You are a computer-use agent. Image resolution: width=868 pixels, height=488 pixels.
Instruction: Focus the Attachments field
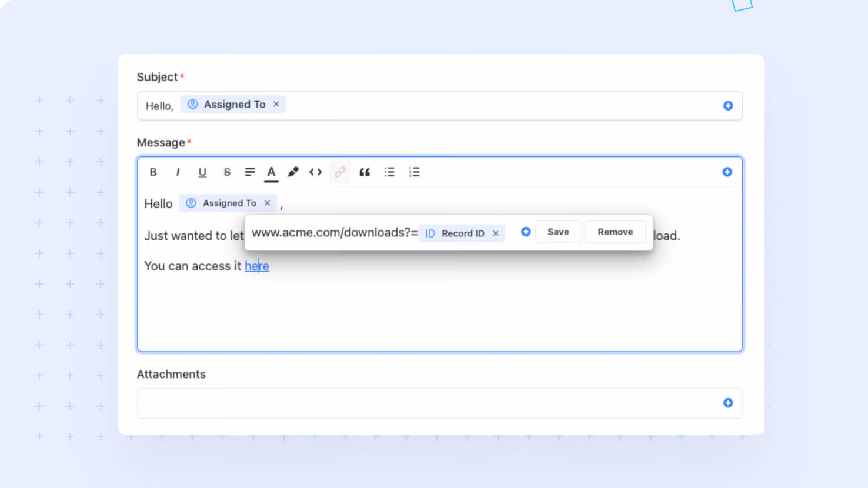[x=440, y=403]
